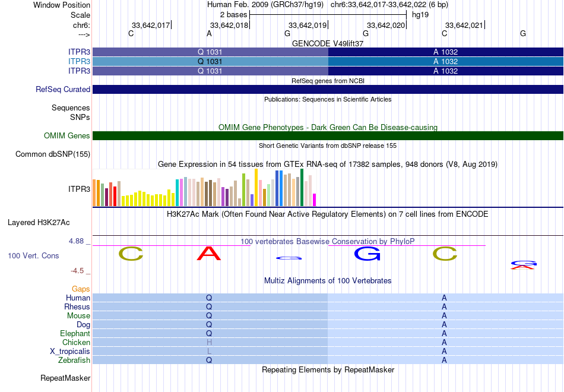Screen dimensions: 564x392
Task: Open the RefSeq Curated track label
Action: pyautogui.click(x=63, y=89)
